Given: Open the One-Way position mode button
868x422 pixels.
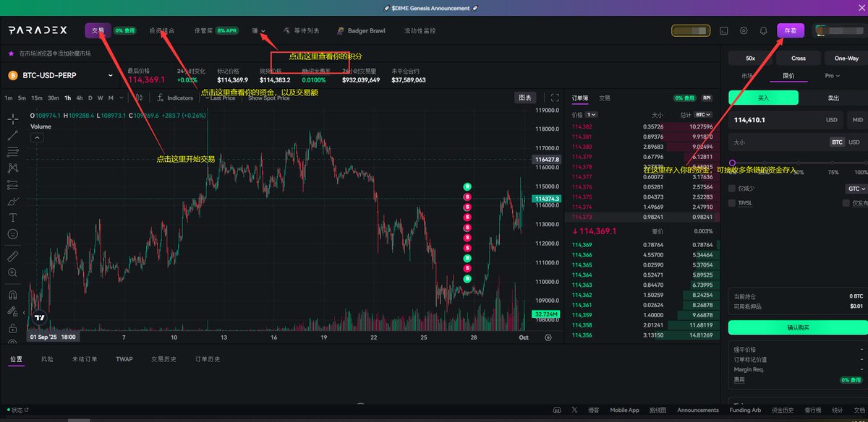Looking at the screenshot, I should coord(846,58).
